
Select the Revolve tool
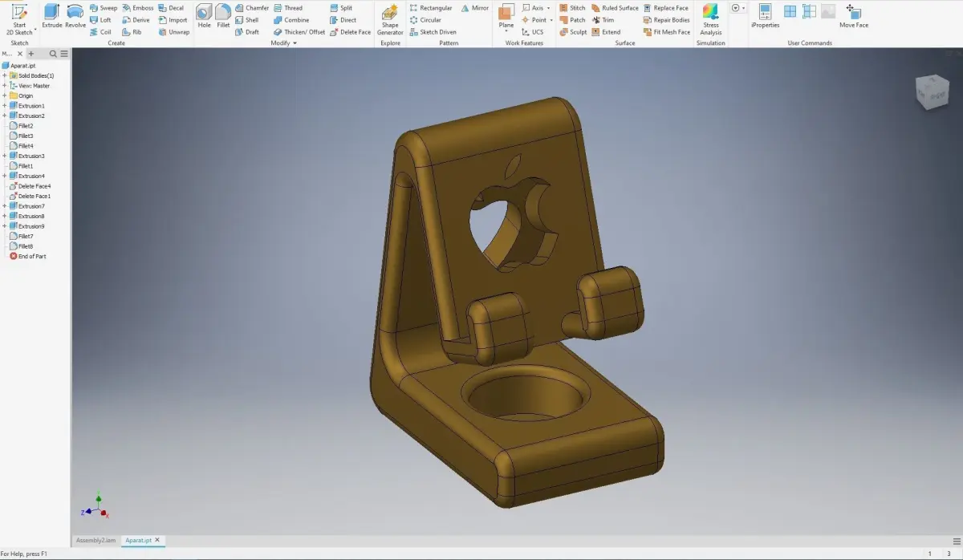75,17
